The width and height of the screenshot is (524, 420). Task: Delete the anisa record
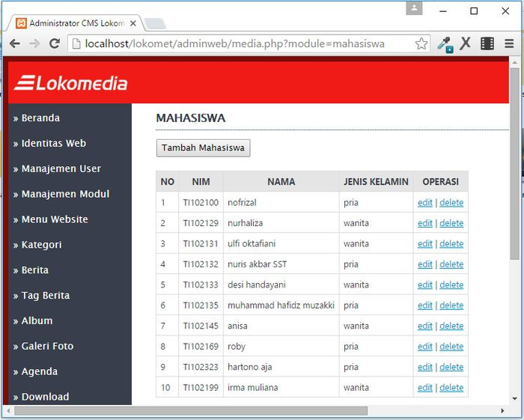pos(451,326)
